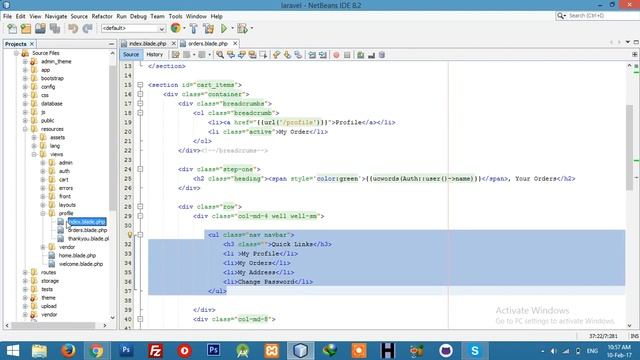Collapse the resources folder in the tree
This screenshot has width=640, height=360.
pos(25,129)
